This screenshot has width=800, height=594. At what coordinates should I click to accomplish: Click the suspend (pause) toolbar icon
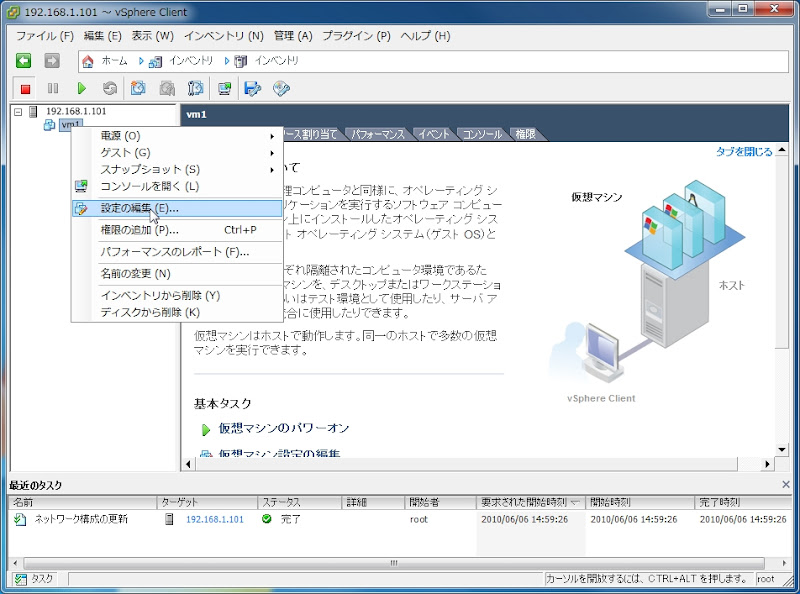point(53,89)
